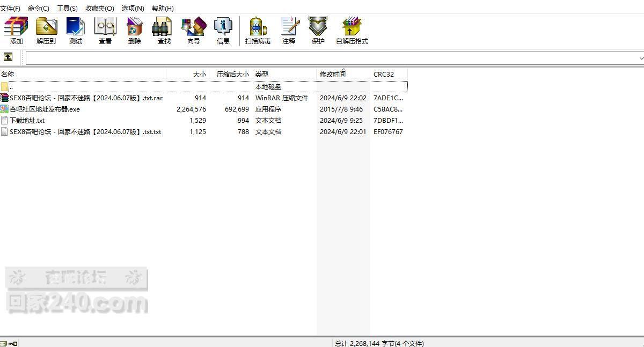The height and width of the screenshot is (347, 644).
Task: Select the SEX8杏吧论坛 .txt.txt file name
Action: click(x=85, y=132)
